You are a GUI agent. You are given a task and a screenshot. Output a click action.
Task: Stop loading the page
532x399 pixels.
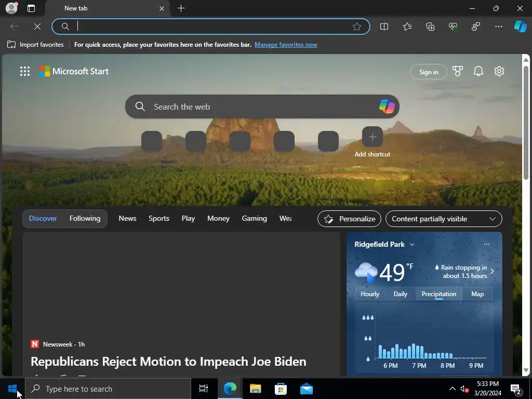37,26
